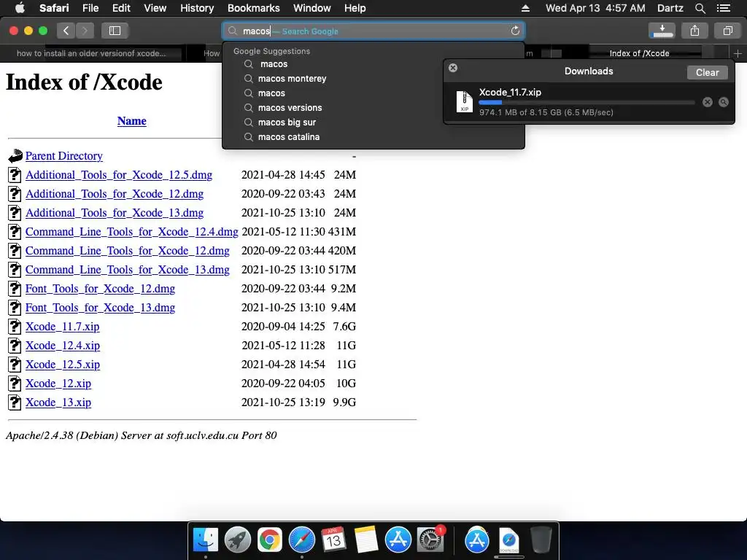Go back with Safari's back arrow

(x=66, y=31)
